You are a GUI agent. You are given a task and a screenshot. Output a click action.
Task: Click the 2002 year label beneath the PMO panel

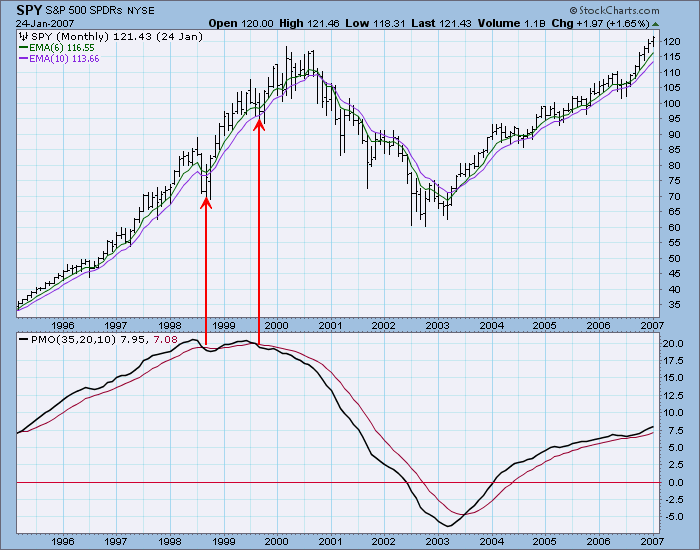tap(384, 542)
